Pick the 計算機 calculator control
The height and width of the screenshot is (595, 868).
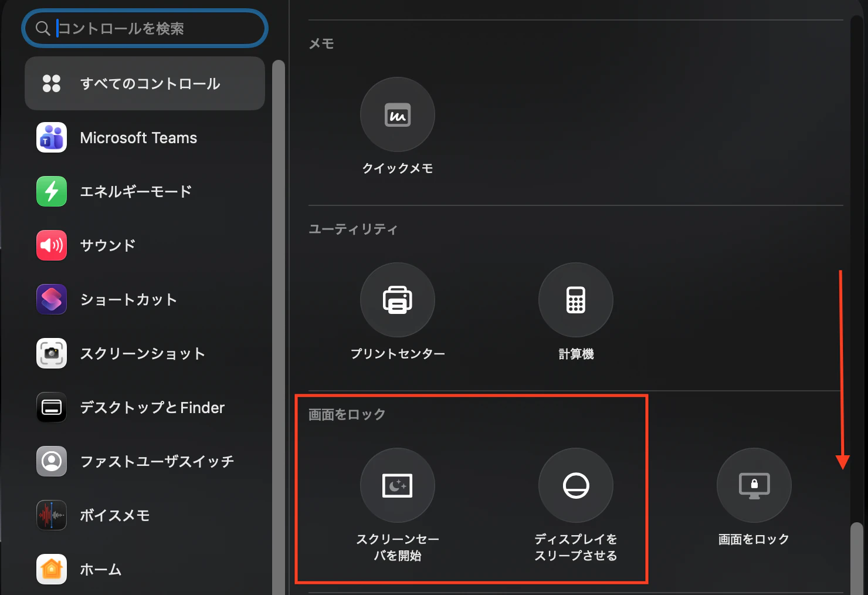(x=576, y=300)
